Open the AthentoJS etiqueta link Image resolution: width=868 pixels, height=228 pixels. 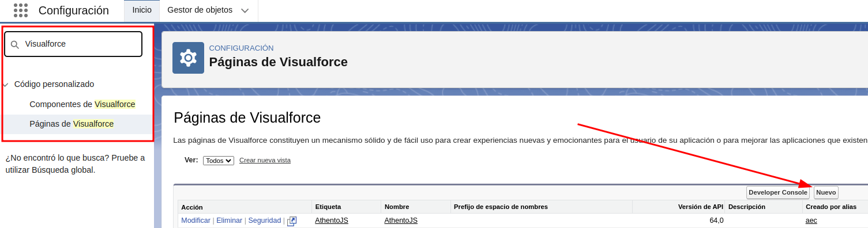pyautogui.click(x=332, y=221)
